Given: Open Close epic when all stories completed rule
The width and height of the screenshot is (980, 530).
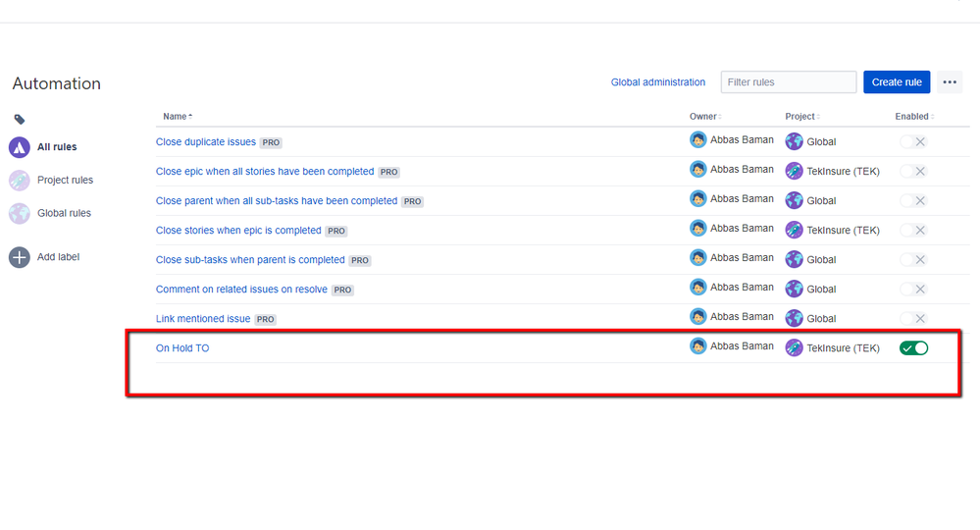Looking at the screenshot, I should pos(265,171).
